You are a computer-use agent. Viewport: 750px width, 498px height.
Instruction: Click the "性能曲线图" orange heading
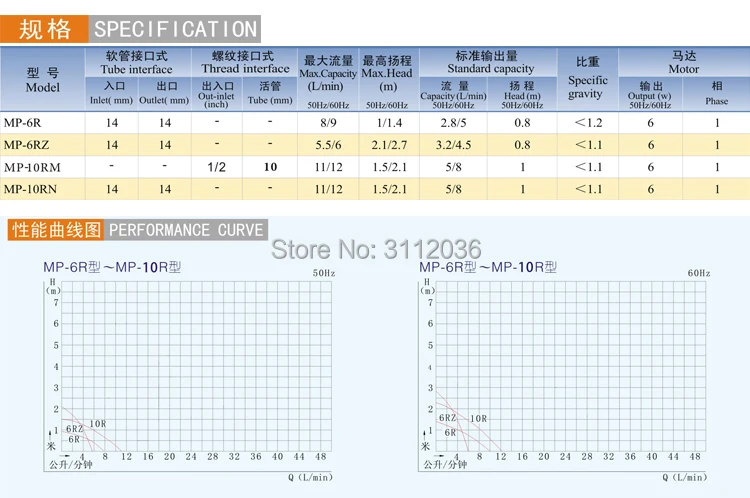pyautogui.click(x=56, y=230)
